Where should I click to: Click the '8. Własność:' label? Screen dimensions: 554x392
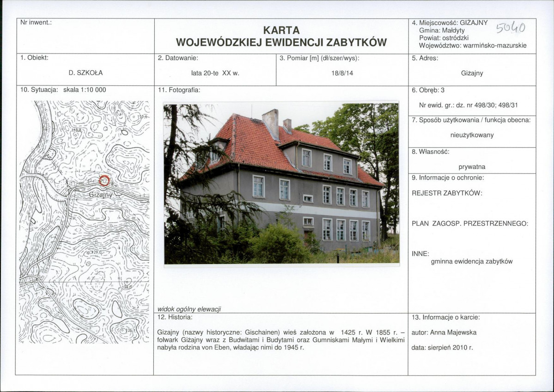(x=431, y=152)
